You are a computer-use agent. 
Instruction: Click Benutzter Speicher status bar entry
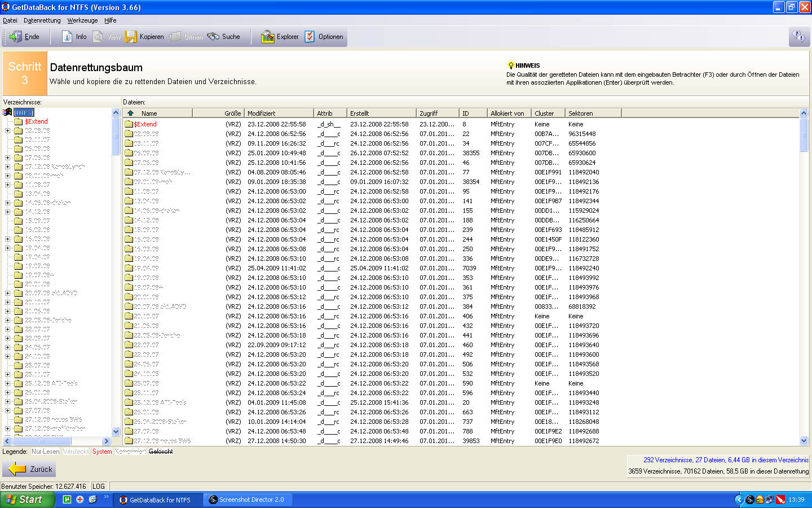[x=44, y=486]
